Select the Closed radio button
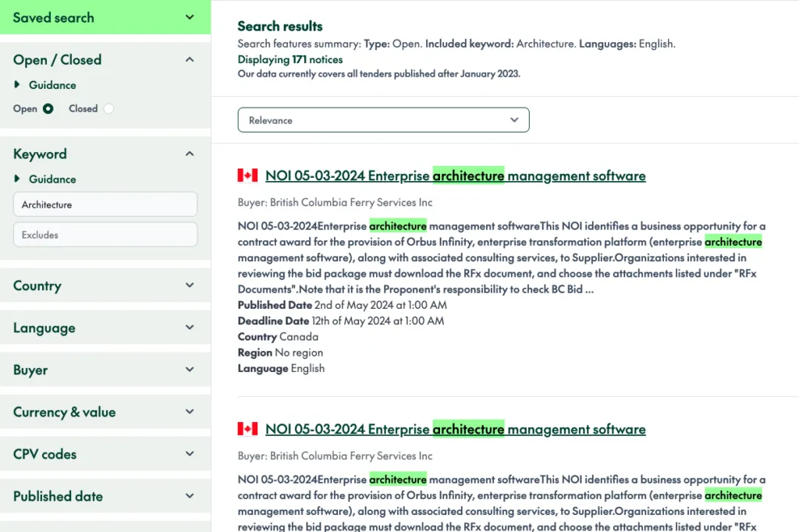This screenshot has height=532, width=799. point(108,108)
